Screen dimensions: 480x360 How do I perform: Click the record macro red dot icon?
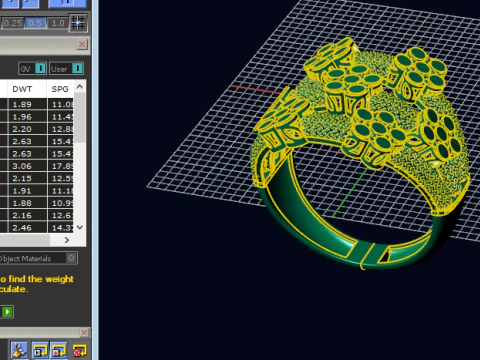pos(59,351)
